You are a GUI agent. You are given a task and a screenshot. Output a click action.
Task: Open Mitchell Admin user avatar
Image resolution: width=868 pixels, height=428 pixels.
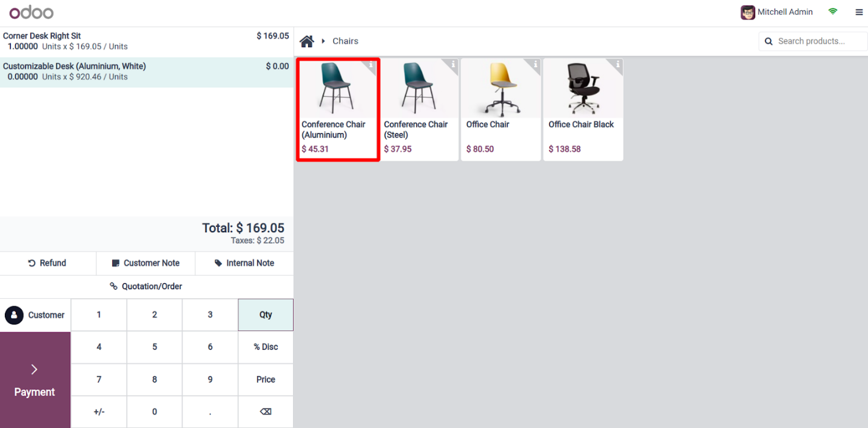click(x=747, y=12)
